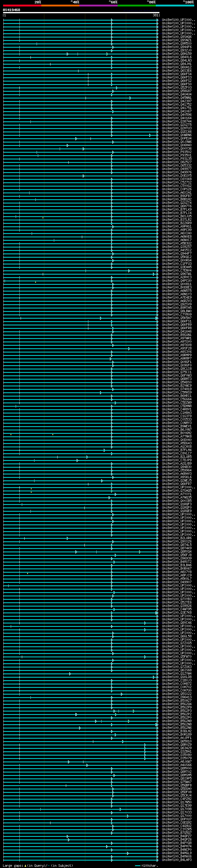
Task: Select hit label UniRef100_Q0PEU4
Action: [176, 139]
